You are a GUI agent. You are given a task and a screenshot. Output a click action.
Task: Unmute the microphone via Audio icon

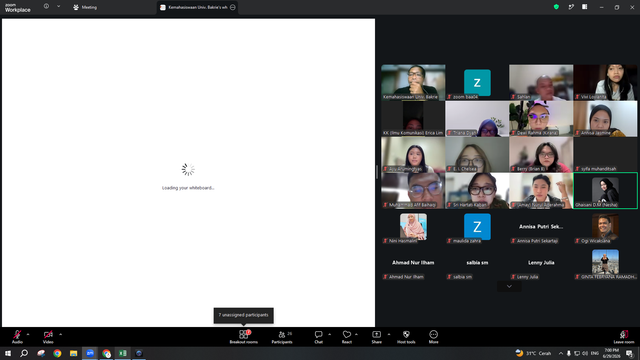point(17,335)
